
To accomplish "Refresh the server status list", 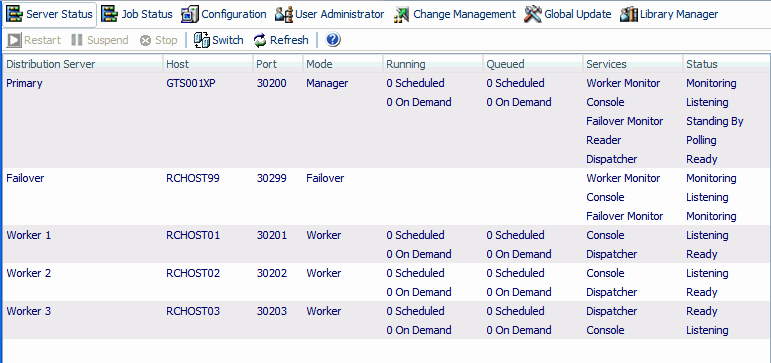I will tap(281, 40).
